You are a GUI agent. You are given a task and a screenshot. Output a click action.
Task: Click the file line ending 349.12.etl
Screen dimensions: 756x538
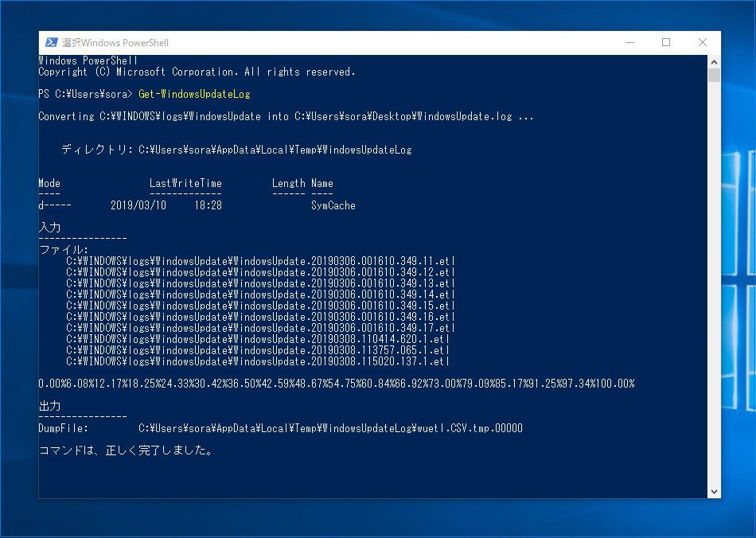coord(260,272)
